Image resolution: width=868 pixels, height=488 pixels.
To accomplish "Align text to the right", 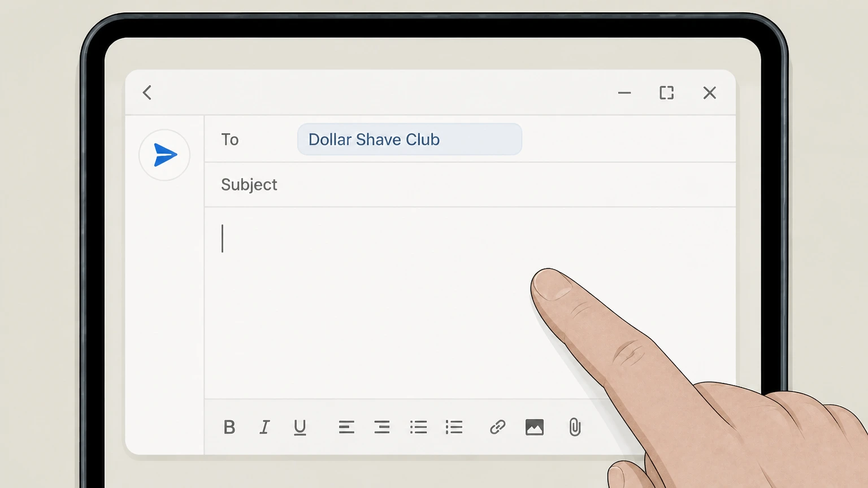I will pyautogui.click(x=382, y=427).
